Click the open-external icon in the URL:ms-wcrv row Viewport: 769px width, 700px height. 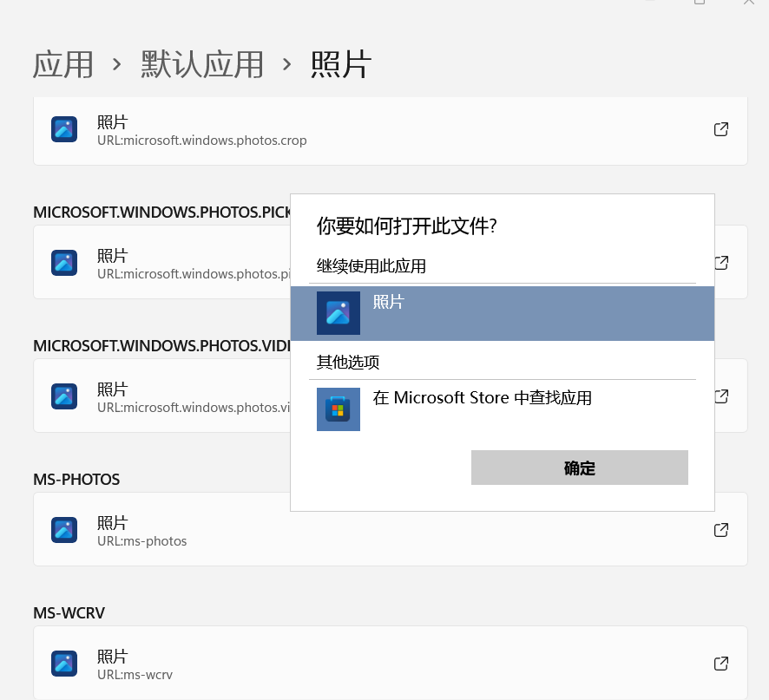tap(720, 664)
